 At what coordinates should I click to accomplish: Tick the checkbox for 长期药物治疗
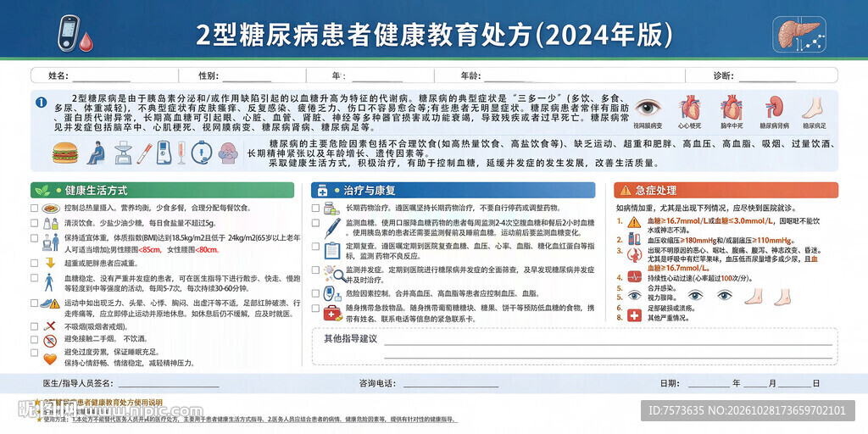(x=315, y=209)
